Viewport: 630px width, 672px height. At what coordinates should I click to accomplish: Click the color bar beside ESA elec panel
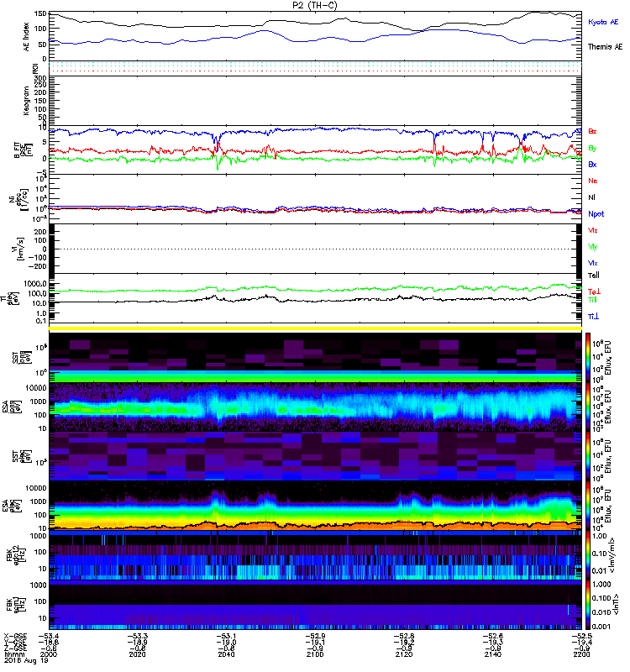tap(588, 507)
